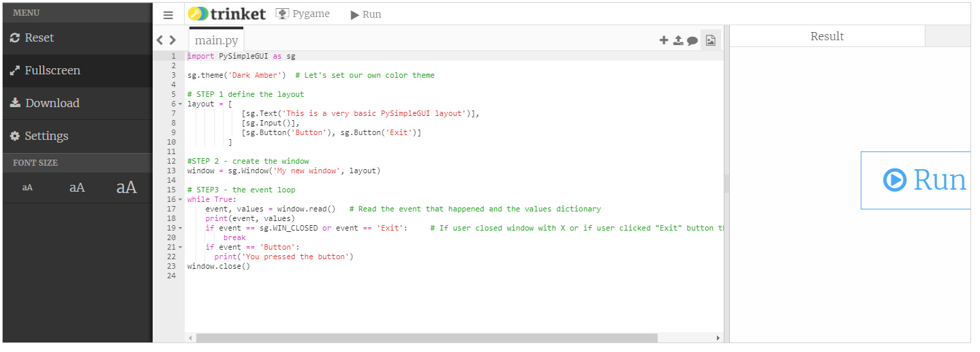Click the speech bubble comment icon

[x=692, y=40]
